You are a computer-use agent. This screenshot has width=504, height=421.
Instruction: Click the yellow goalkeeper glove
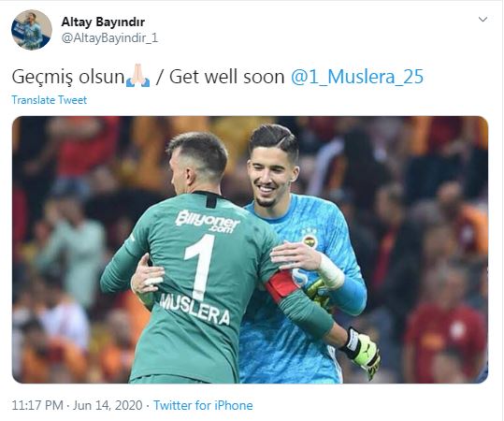pos(362,353)
